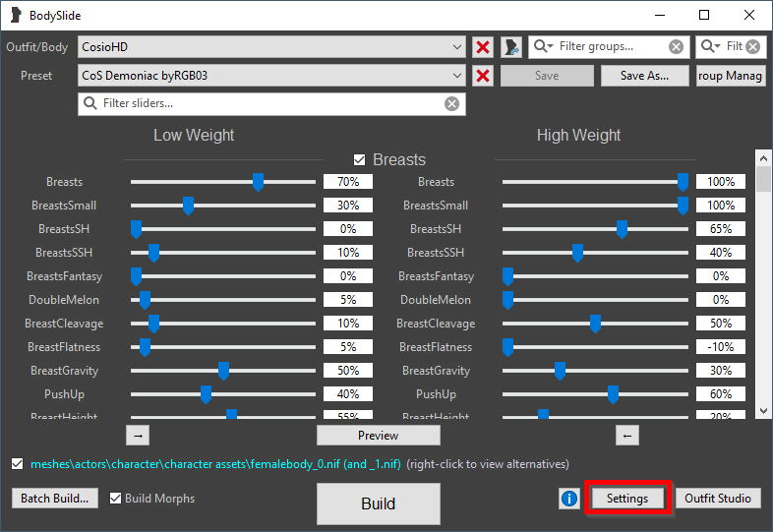Click the high weight BreastsSH slider handle
Image resolution: width=773 pixels, height=532 pixels.
623,229
